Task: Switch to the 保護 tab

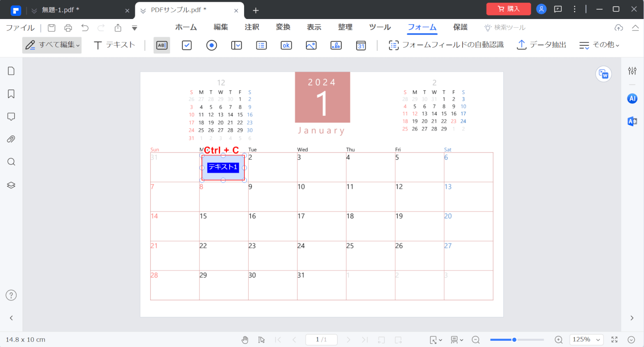Action: point(460,27)
